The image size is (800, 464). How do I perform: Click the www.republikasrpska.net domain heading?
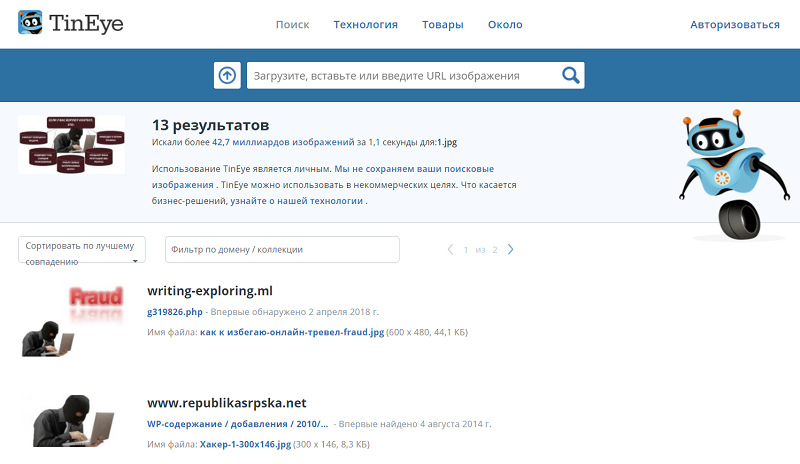pyautogui.click(x=227, y=403)
